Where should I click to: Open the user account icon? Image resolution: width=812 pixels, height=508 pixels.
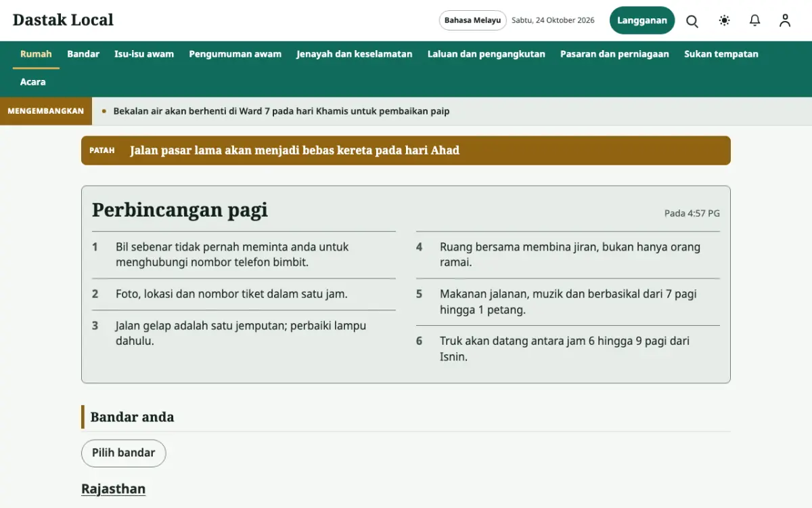785,20
